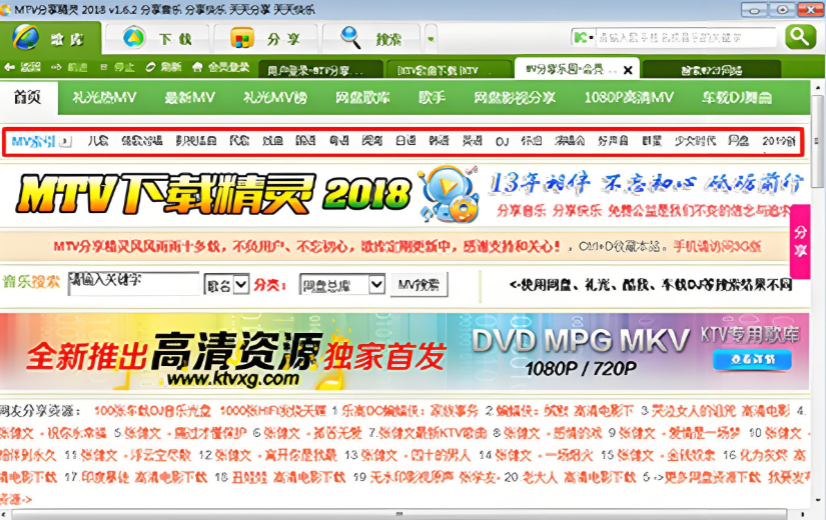This screenshot has width=826, height=520.
Task: Select the DJ category link
Action: tap(502, 141)
